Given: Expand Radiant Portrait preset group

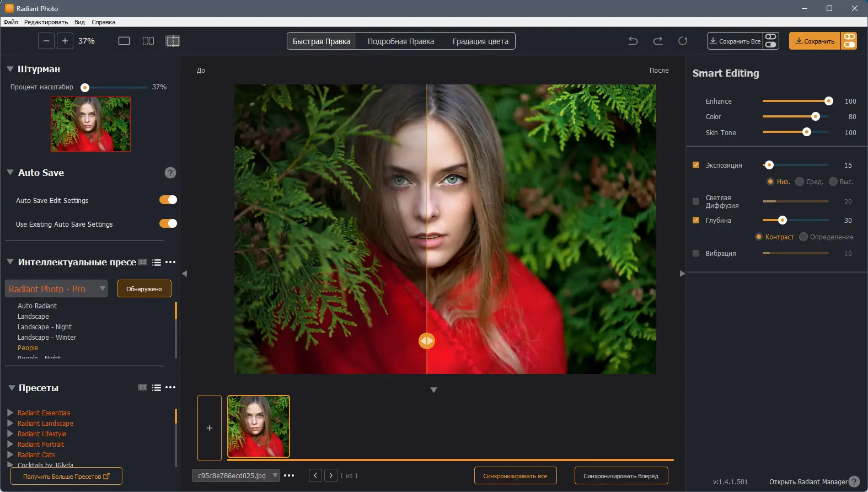Looking at the screenshot, I should 10,444.
